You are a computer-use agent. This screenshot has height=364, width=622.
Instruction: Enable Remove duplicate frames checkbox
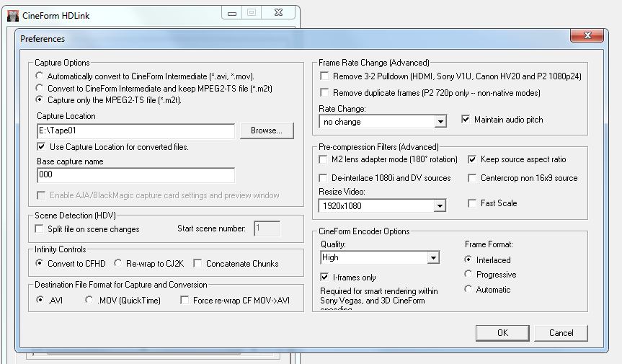[324, 92]
